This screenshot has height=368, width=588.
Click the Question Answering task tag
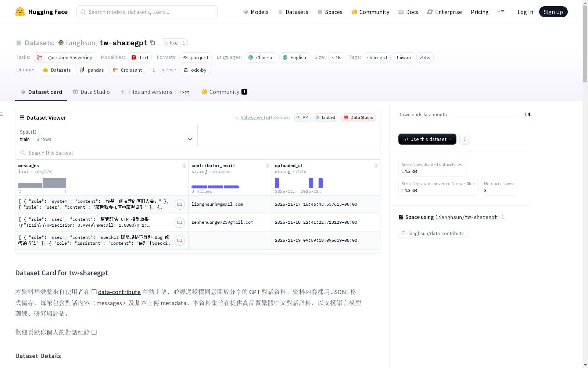(65, 57)
